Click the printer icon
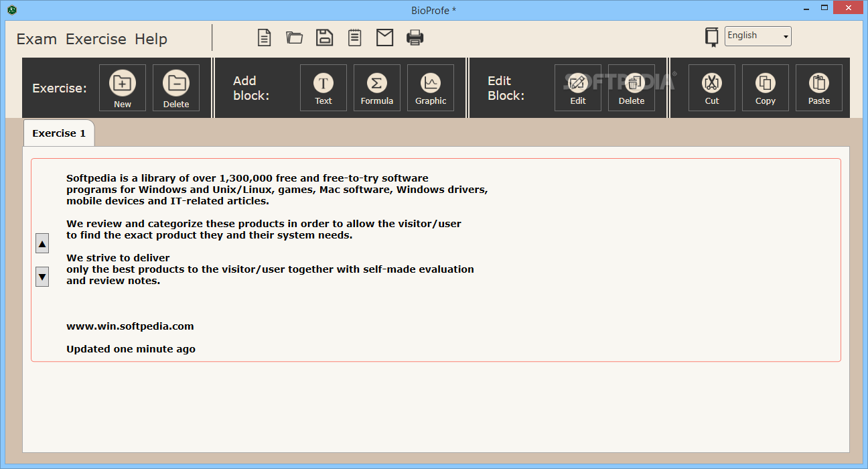 415,38
